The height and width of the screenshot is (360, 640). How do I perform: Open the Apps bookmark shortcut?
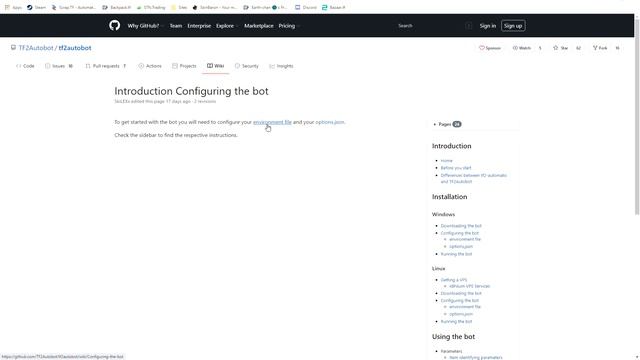point(13,7)
